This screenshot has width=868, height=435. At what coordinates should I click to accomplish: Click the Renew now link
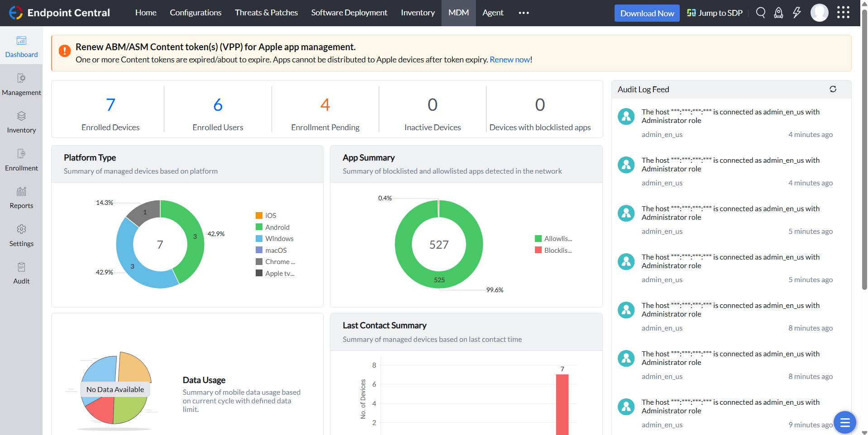(510, 60)
